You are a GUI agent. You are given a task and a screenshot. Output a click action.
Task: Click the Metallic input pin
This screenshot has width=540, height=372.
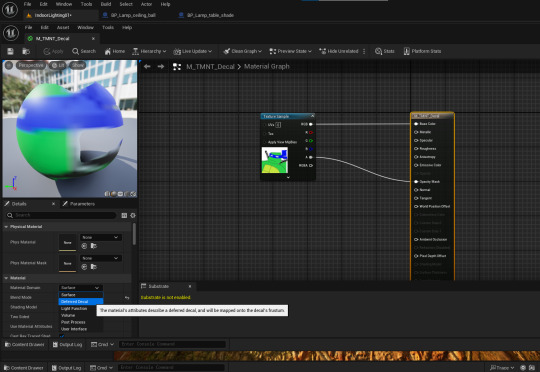(x=416, y=132)
